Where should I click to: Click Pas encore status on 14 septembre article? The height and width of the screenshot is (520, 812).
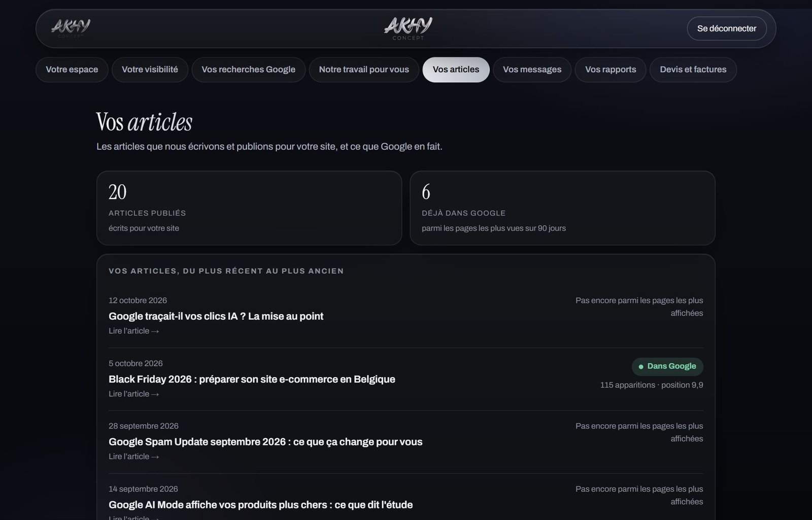click(x=639, y=495)
